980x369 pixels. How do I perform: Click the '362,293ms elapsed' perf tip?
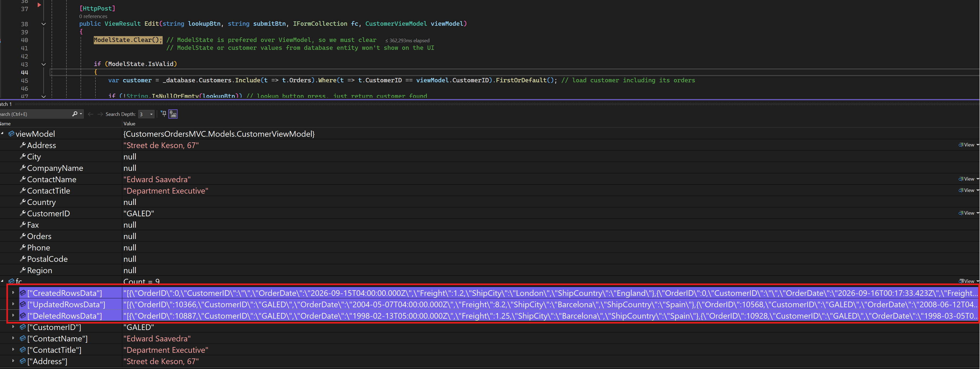coord(407,41)
